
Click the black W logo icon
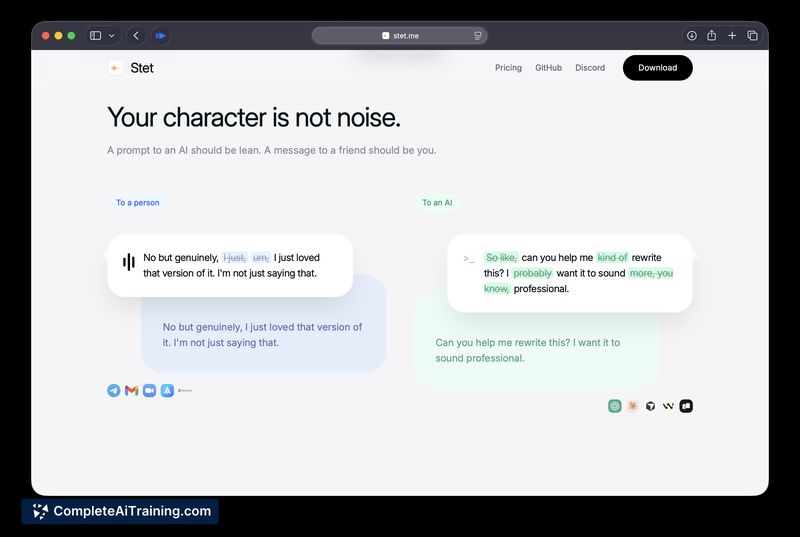pos(668,406)
